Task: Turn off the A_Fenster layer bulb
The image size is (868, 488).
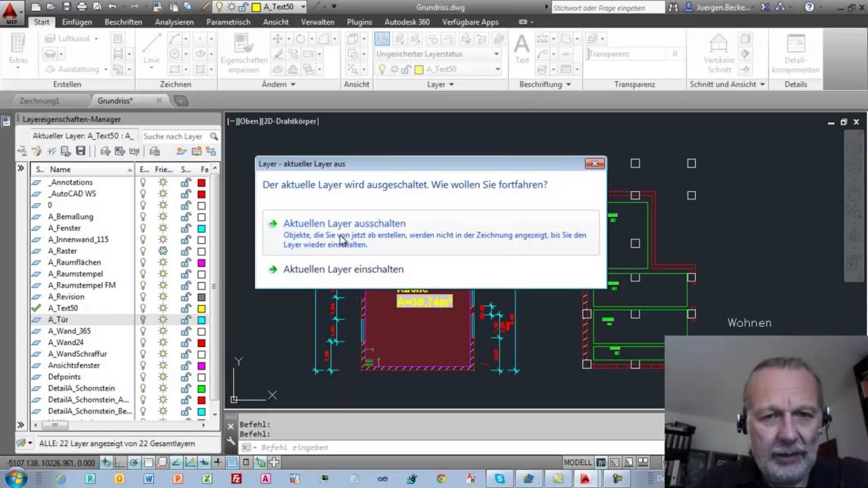Action: [143, 228]
